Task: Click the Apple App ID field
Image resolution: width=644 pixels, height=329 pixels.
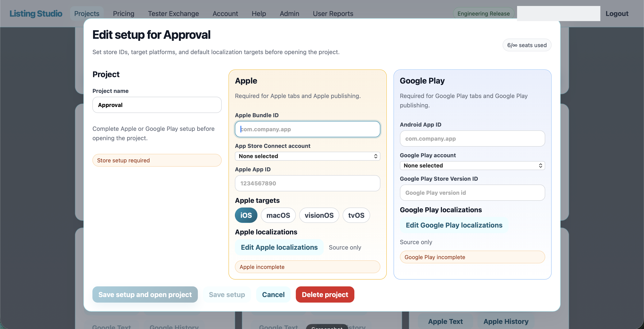Action: point(307,183)
